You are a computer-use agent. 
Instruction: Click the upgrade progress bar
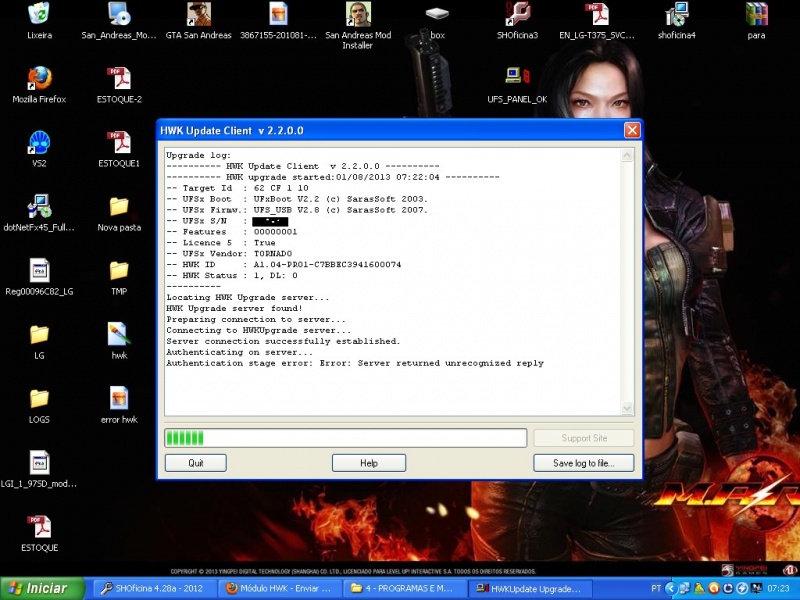(345, 438)
